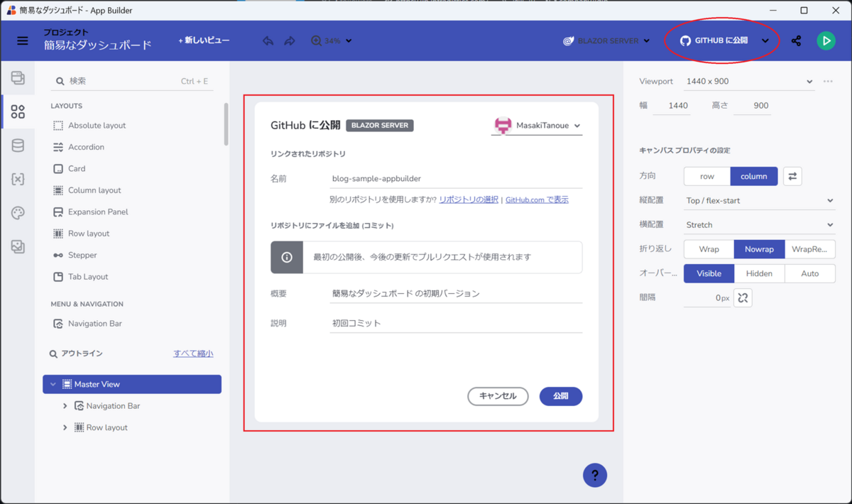This screenshot has height=504, width=852.
Task: Open the MasakiTanoue account dropdown
Action: [x=537, y=126]
